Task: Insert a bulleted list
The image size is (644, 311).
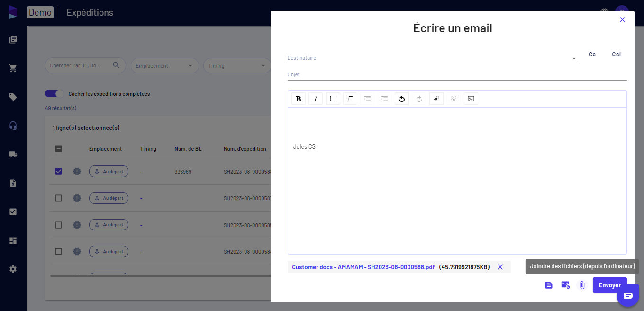Action: coord(333,99)
